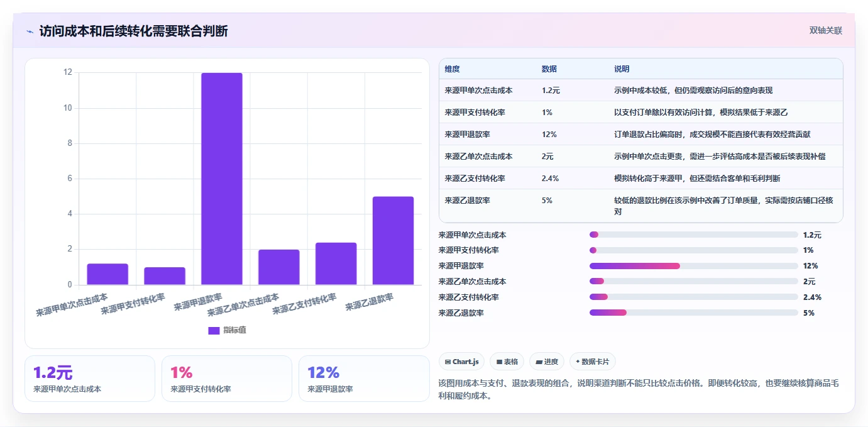The height and width of the screenshot is (427, 868).
Task: Click the table row label 来源甲单次点击成本
Action: [x=478, y=91]
